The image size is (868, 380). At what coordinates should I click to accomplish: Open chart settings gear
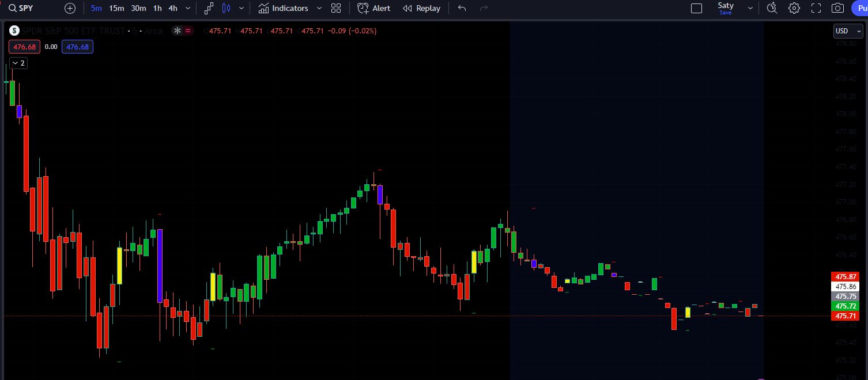(794, 8)
